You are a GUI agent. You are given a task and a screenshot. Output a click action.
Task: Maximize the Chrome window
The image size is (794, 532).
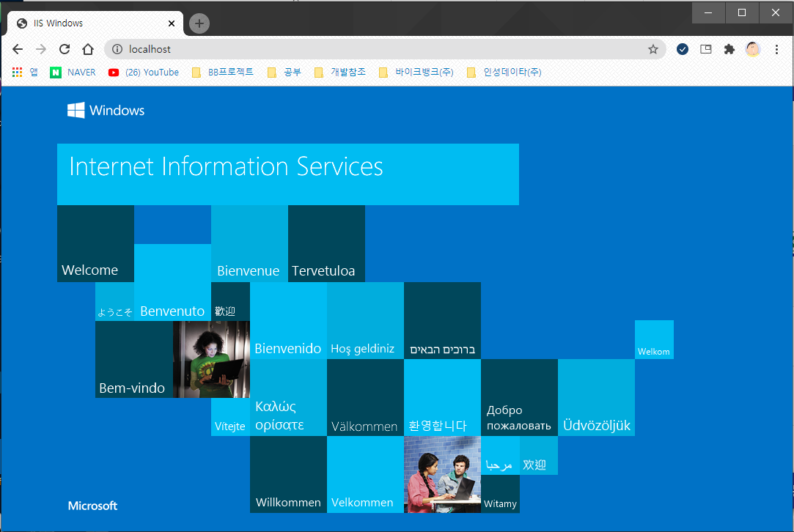click(x=742, y=12)
